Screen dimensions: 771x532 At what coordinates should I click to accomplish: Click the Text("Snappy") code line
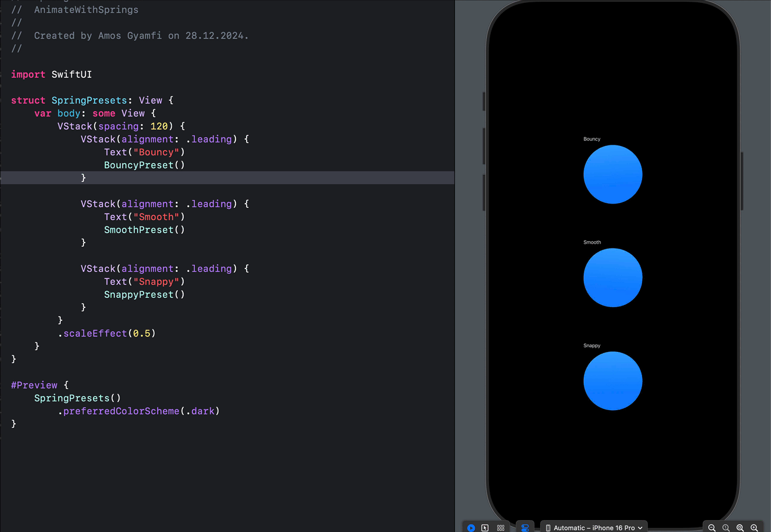point(145,282)
